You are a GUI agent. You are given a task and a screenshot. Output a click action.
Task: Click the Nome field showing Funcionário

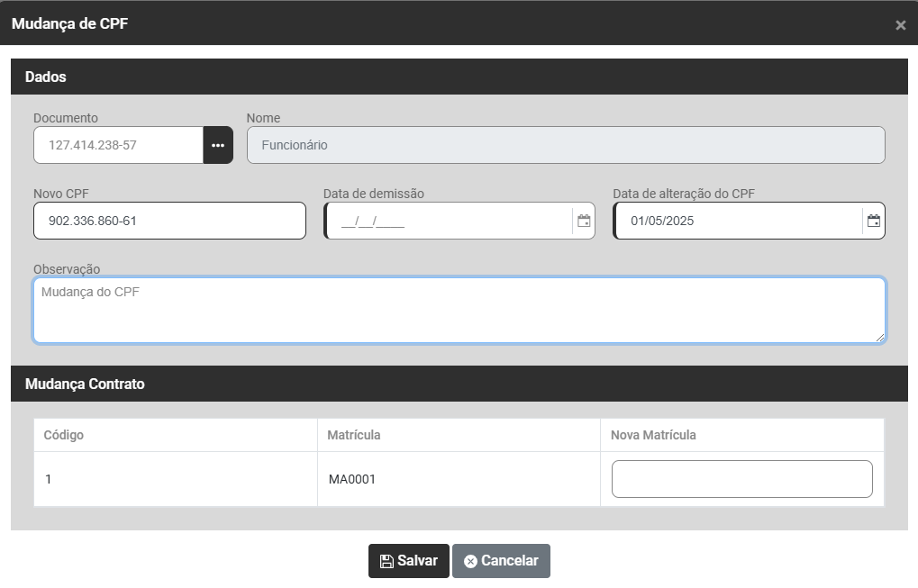(566, 145)
